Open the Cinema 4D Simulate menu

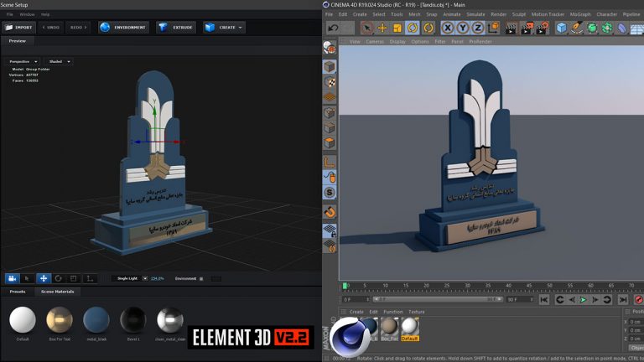475,14
